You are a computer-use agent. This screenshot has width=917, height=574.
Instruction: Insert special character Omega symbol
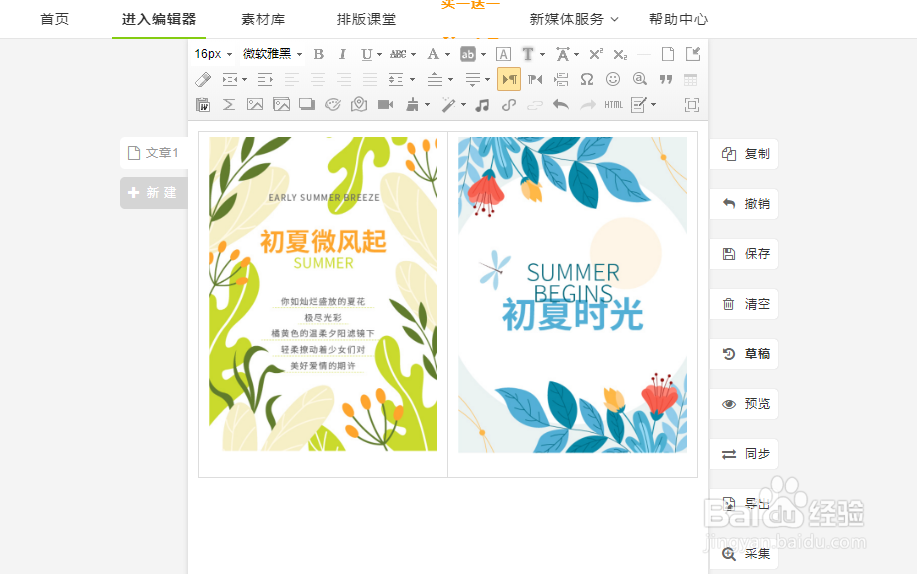coord(587,80)
